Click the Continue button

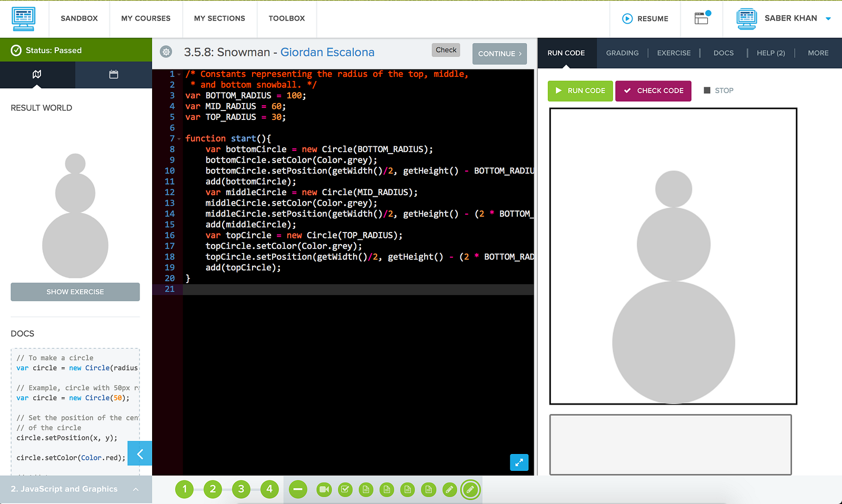pyautogui.click(x=499, y=54)
